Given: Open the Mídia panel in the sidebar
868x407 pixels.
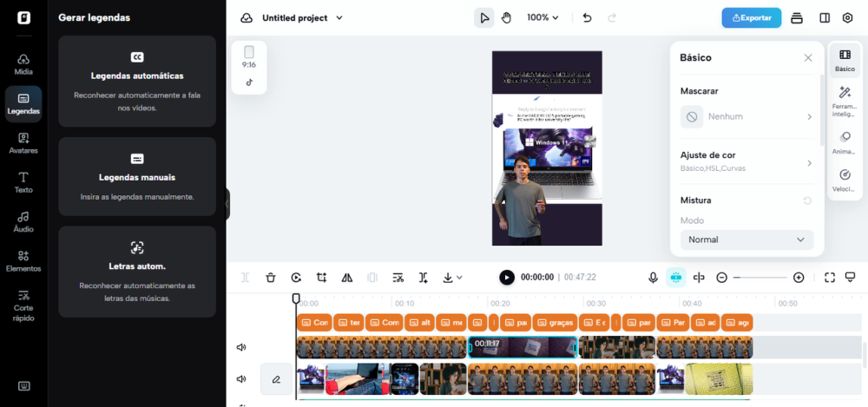Looking at the screenshot, I should [x=23, y=65].
